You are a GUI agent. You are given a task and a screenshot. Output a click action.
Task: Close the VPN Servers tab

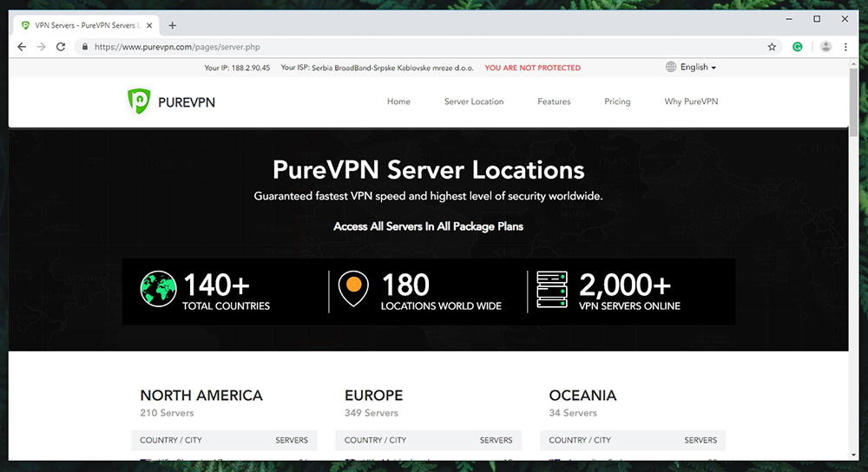(149, 25)
